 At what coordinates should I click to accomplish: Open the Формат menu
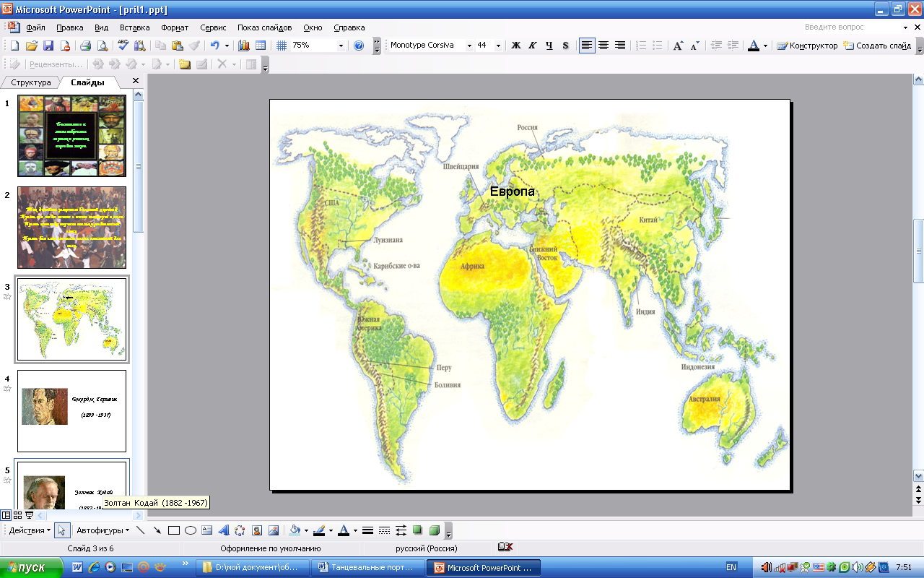pyautogui.click(x=175, y=27)
